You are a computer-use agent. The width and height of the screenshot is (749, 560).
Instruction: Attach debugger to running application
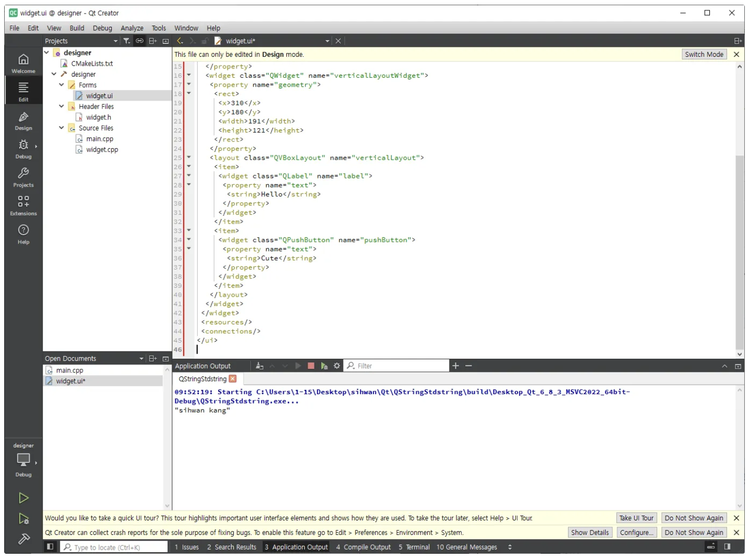(x=324, y=366)
